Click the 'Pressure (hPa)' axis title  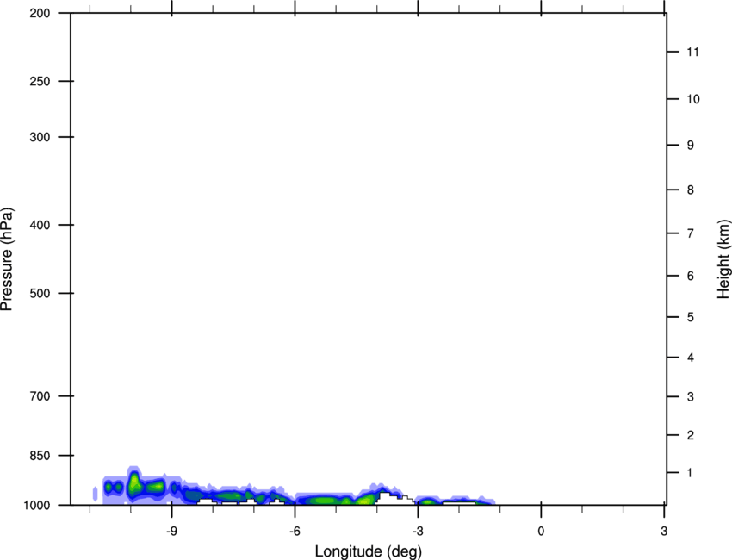[x=7, y=259]
